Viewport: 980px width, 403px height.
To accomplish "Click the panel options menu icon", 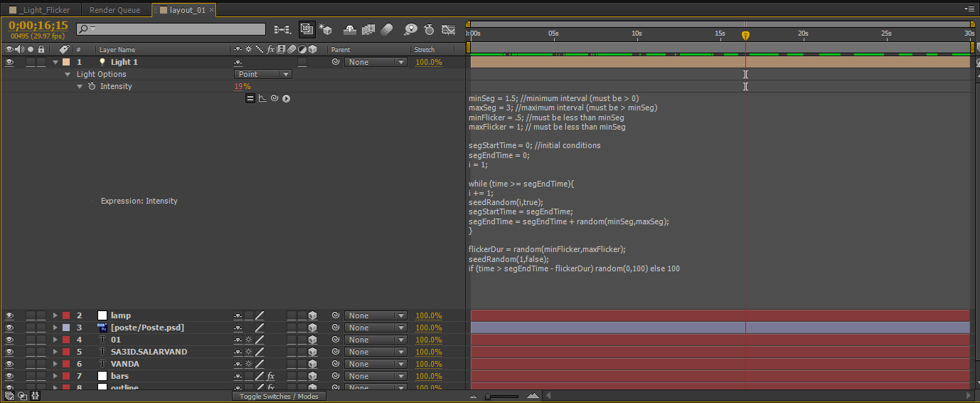I will [x=969, y=9].
